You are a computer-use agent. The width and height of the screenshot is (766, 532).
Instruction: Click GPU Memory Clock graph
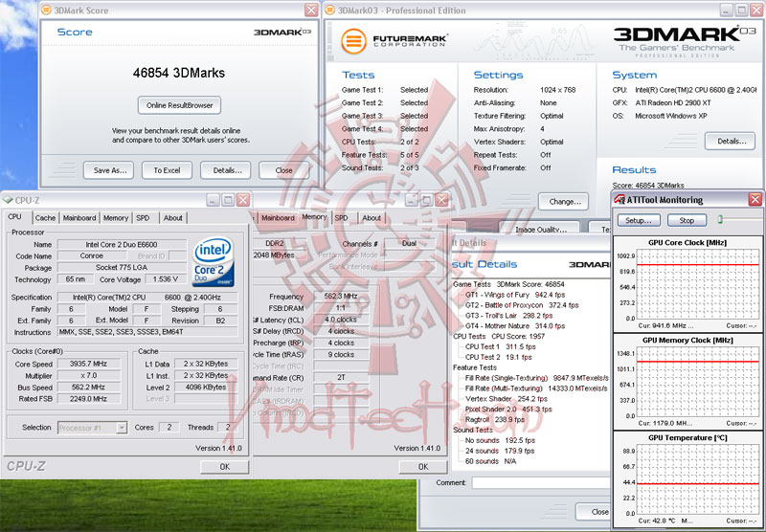coord(698,382)
